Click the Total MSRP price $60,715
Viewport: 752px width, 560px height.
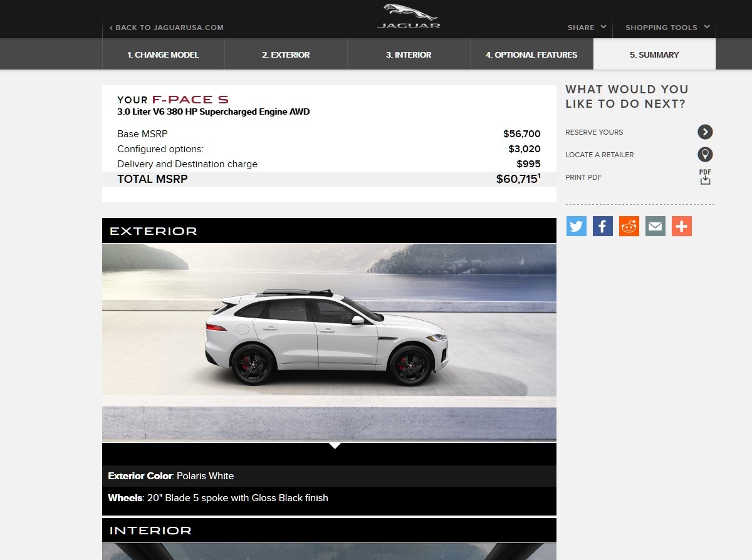pos(518,179)
